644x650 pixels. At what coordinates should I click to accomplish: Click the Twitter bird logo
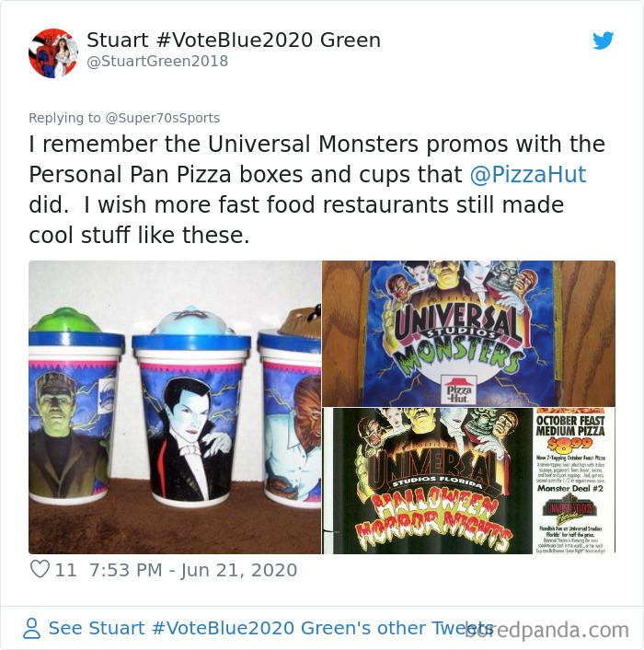603,41
